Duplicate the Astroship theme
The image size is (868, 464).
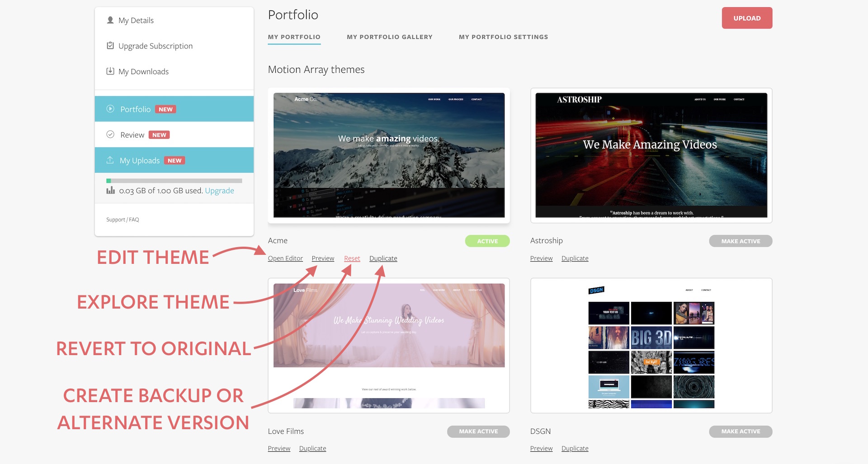click(575, 258)
